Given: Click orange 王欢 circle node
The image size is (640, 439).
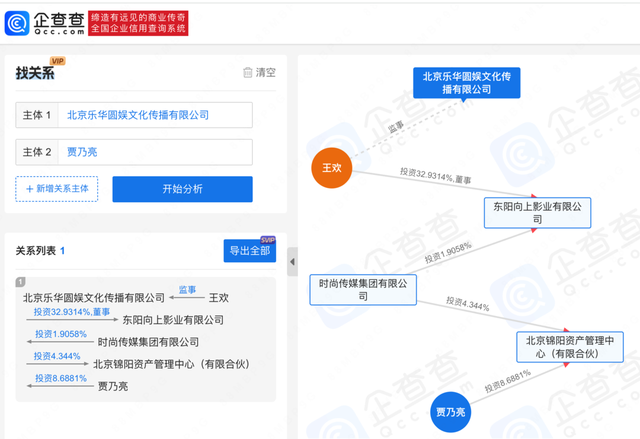Looking at the screenshot, I should 332,168.
